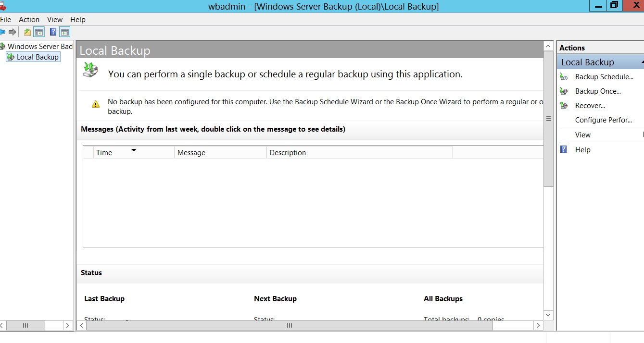The height and width of the screenshot is (343, 644).
Task: Click the main pane horizontal scrollbar thumb
Action: pyautogui.click(x=290, y=326)
